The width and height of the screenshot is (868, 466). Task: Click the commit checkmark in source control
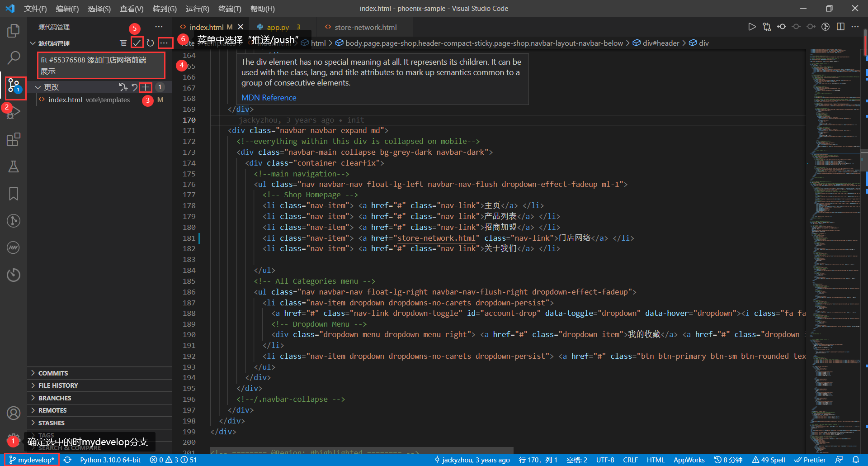137,43
